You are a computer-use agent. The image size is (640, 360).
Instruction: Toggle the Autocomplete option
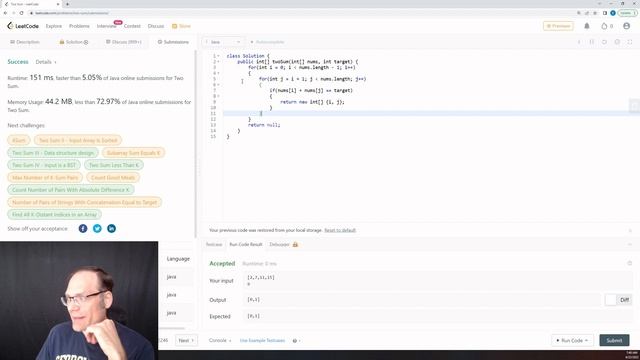tap(267, 42)
